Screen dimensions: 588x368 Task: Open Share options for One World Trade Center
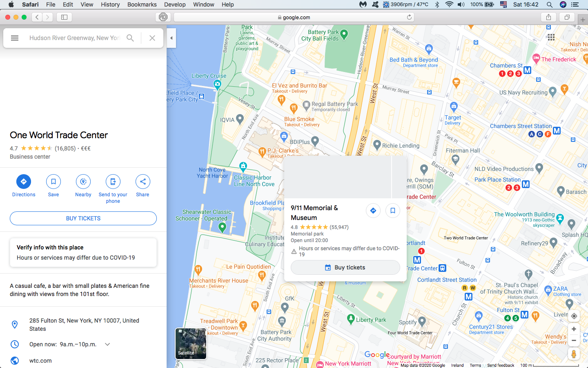[x=143, y=181]
